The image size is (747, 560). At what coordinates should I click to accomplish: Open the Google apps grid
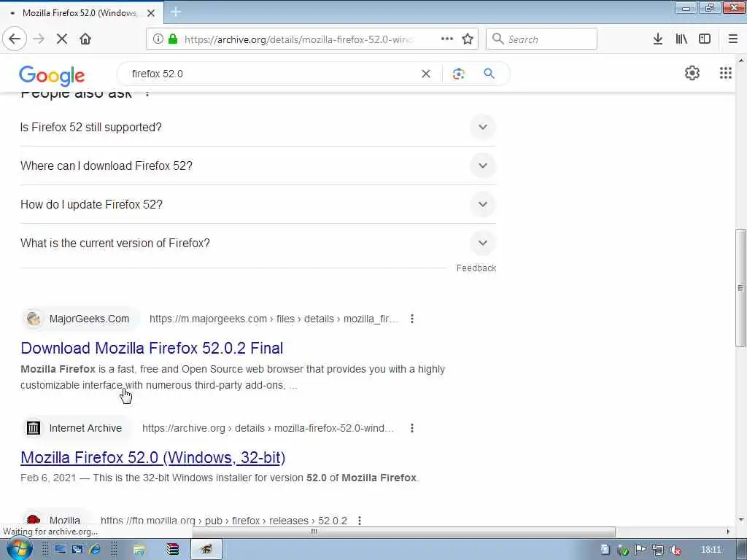coord(726,73)
